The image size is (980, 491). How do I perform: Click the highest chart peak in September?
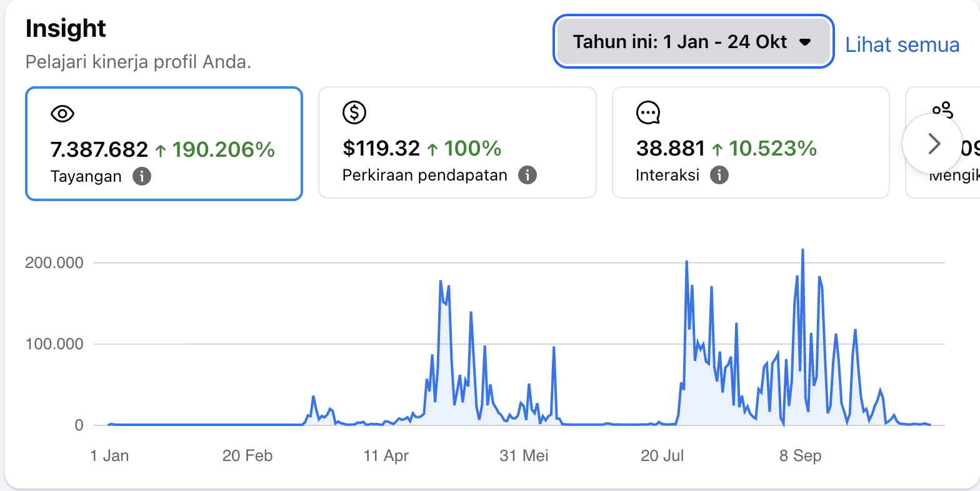802,250
